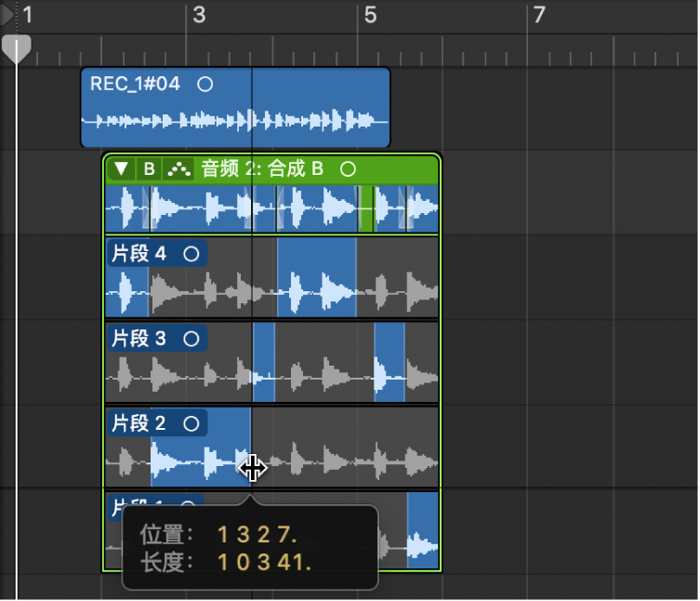Select second blue comp section in 片段 3
This screenshot has width=700, height=601.
(390, 362)
